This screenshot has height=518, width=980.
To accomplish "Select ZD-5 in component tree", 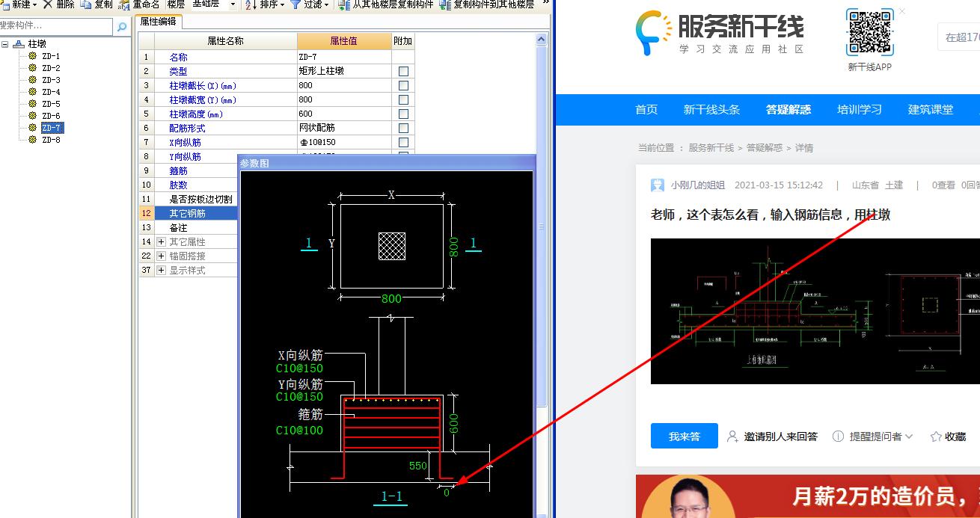I will tap(51, 104).
